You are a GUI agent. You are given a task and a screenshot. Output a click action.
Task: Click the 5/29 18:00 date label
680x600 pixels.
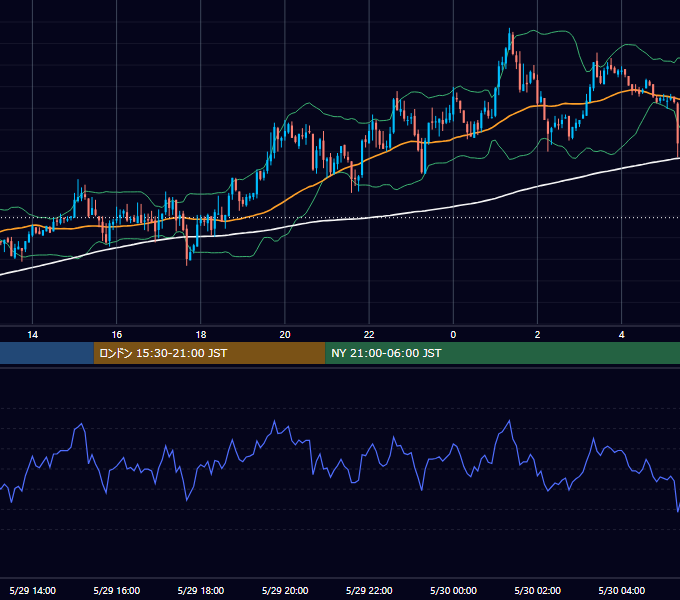click(x=201, y=590)
